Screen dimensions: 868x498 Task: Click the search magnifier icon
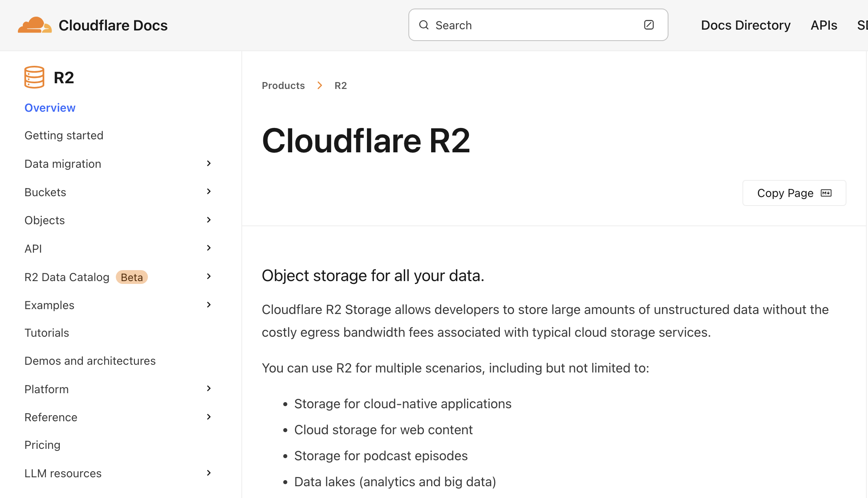424,25
